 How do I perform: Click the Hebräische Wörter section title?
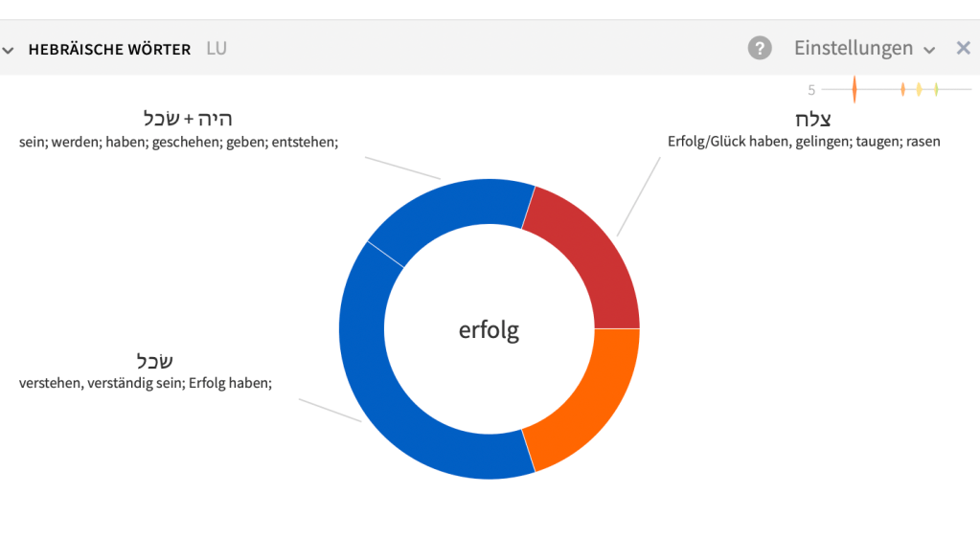pyautogui.click(x=109, y=49)
